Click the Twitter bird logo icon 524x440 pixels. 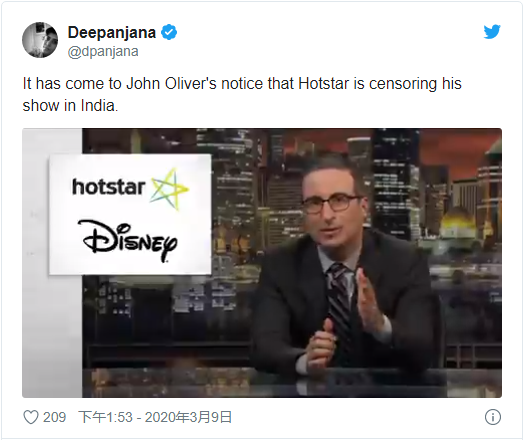pyautogui.click(x=492, y=32)
